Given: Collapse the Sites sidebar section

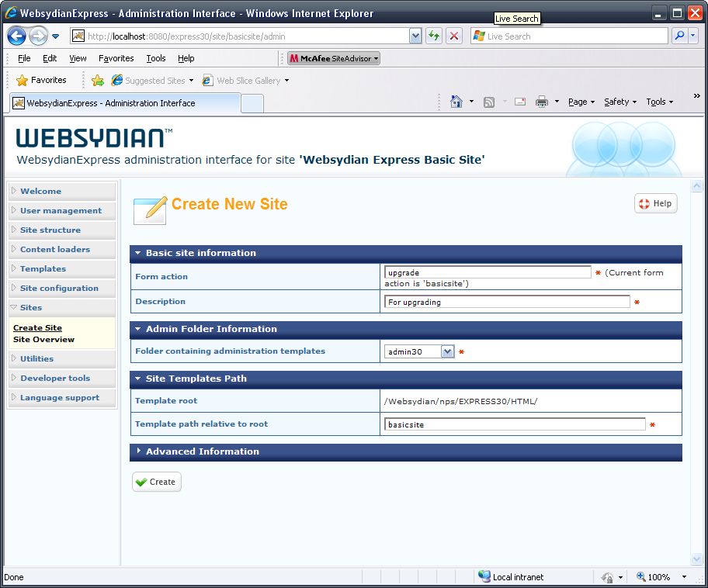Looking at the screenshot, I should coord(62,307).
